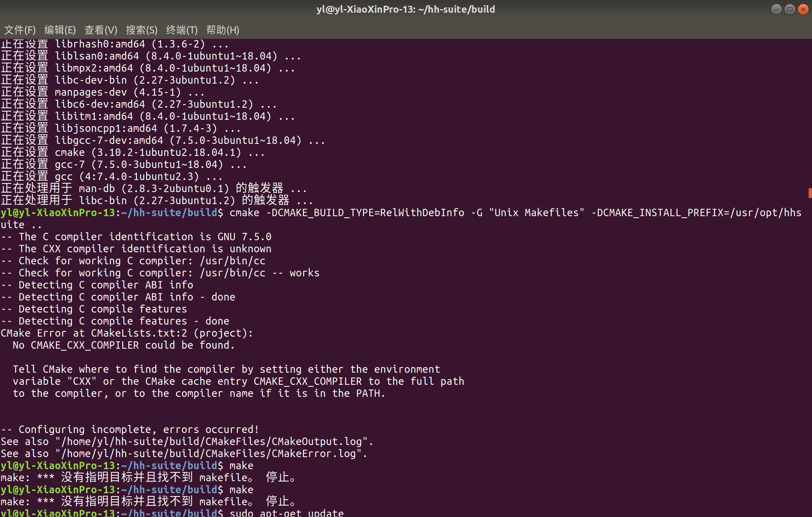Open the 搜索(S) menu
Viewport: 812px width, 517px height.
click(141, 30)
